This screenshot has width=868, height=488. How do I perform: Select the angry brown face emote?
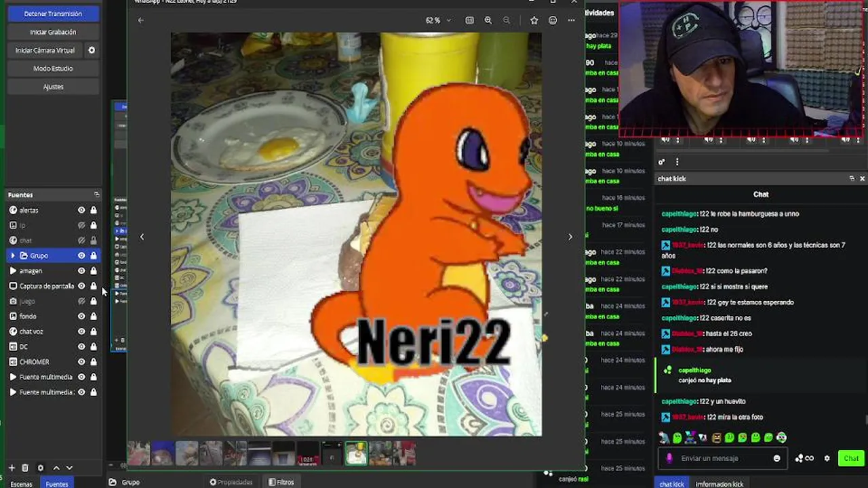(716, 438)
